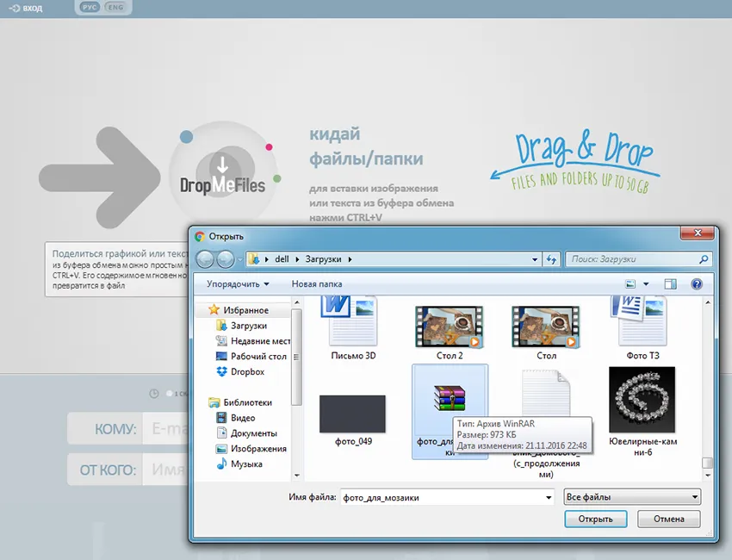Screen dimensions: 732x560
Task: Click the file list scroll up arrow
Action: [x=708, y=302]
